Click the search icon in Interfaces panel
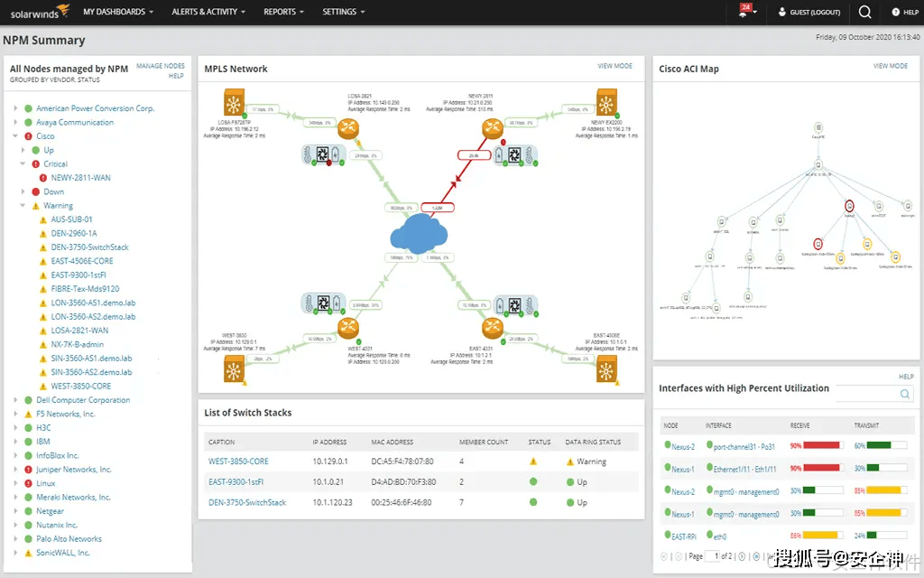Viewport: 924px width, 578px height. click(x=904, y=394)
